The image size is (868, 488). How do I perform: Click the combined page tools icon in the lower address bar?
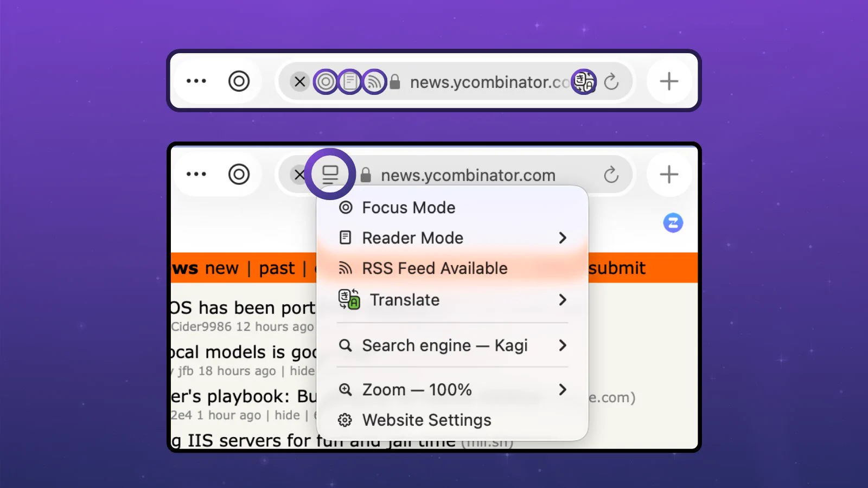point(330,175)
